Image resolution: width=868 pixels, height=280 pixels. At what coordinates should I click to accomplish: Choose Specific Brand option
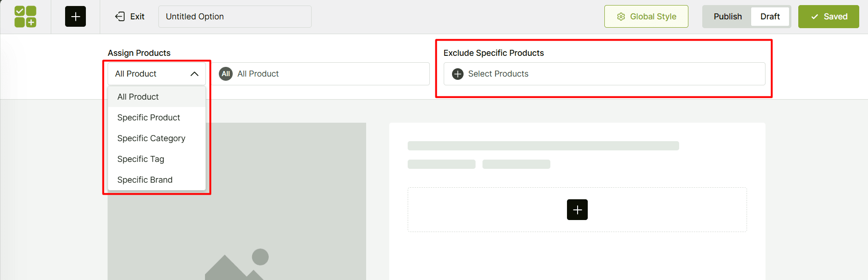click(x=157, y=180)
